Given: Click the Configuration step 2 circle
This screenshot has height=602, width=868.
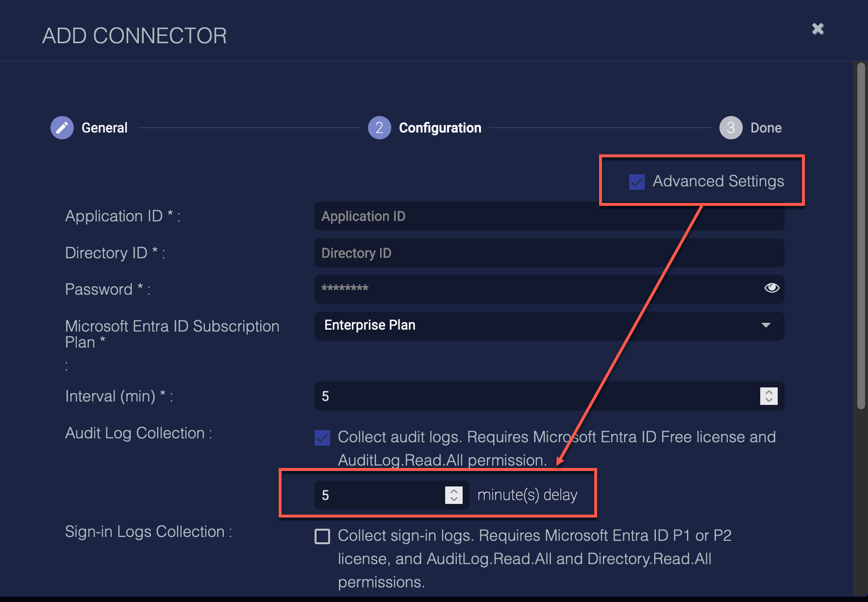Looking at the screenshot, I should coord(379,128).
